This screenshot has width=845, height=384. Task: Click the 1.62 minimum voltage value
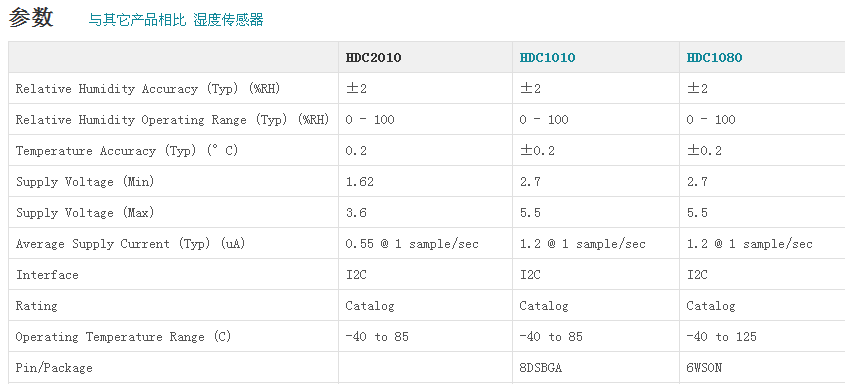(x=359, y=182)
